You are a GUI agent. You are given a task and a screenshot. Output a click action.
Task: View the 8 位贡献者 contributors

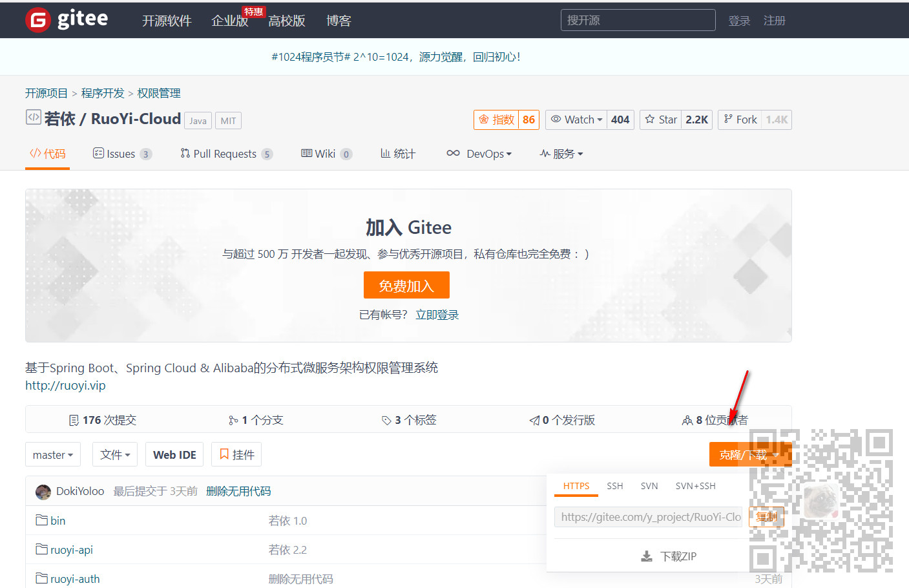[x=715, y=420]
